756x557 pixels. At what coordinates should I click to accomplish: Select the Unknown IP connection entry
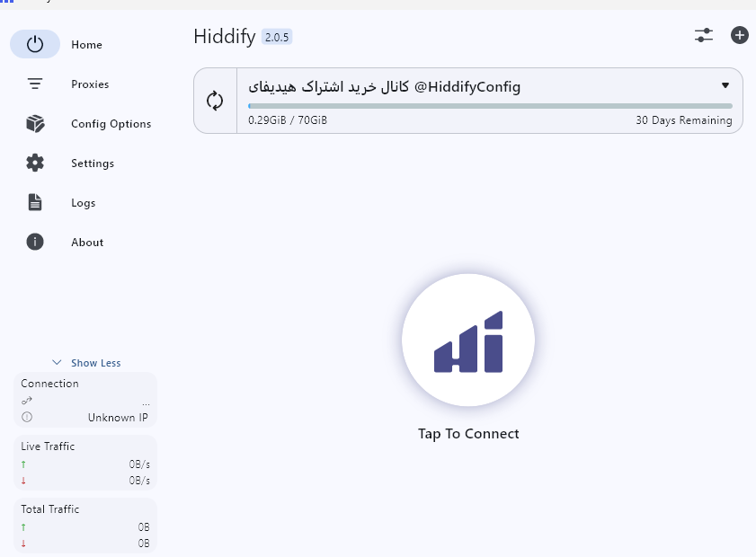tap(118, 417)
